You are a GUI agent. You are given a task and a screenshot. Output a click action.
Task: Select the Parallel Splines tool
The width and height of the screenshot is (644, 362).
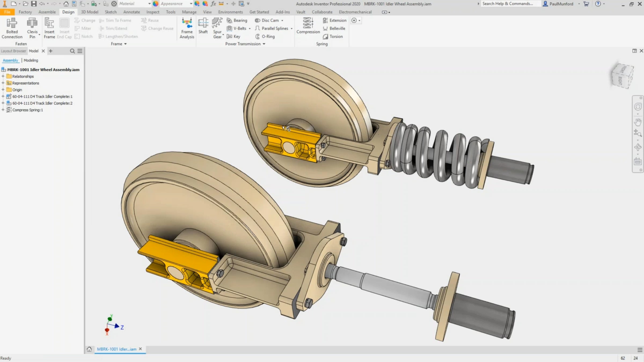click(x=272, y=28)
